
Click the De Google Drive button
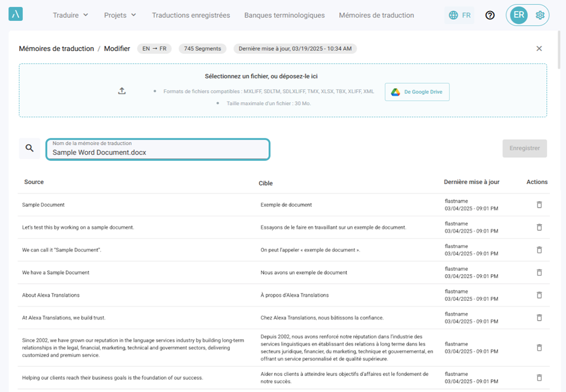[417, 92]
